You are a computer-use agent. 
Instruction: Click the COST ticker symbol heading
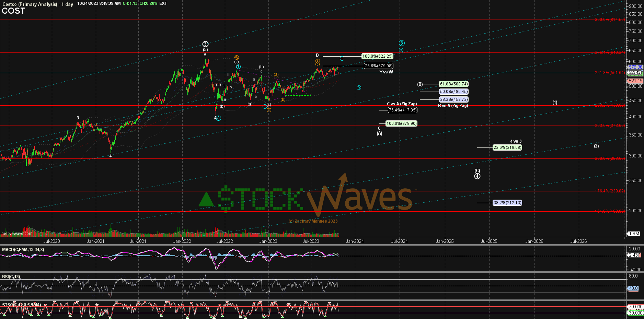pos(13,11)
